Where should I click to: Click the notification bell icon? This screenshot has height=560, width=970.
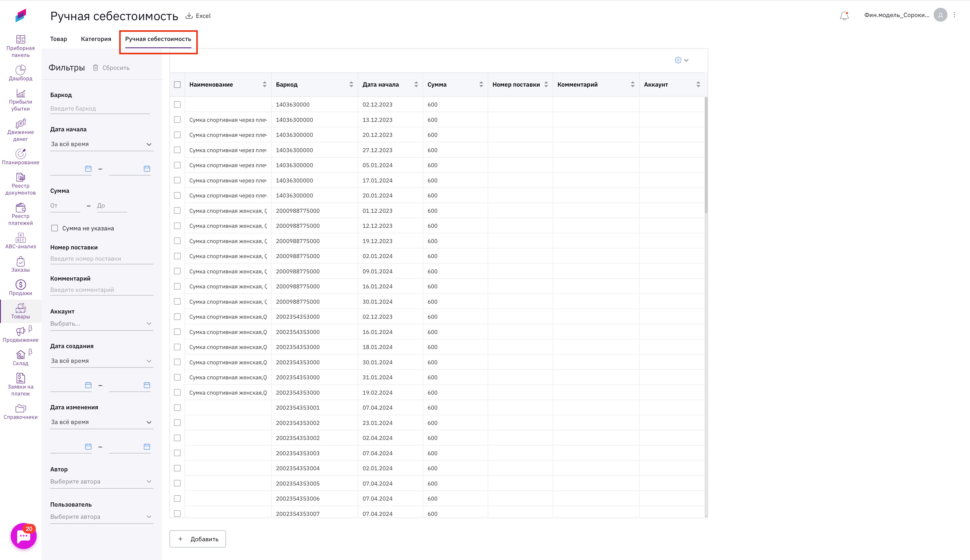point(844,16)
